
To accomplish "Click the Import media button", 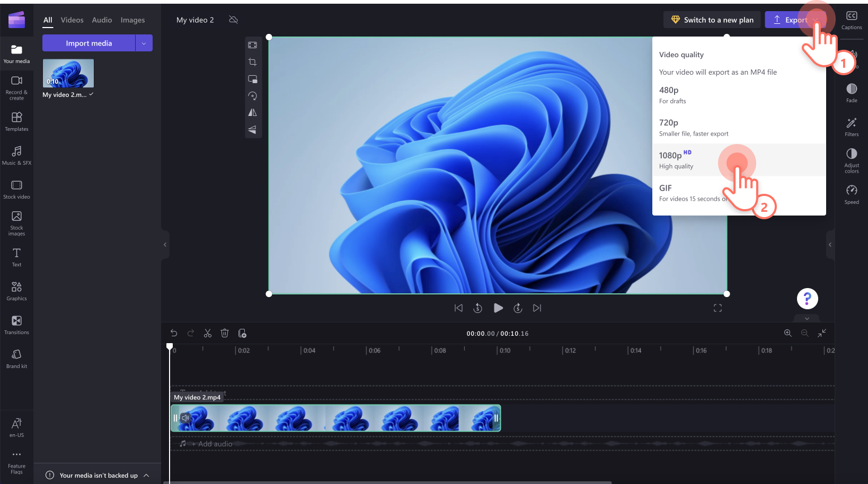I will [88, 43].
